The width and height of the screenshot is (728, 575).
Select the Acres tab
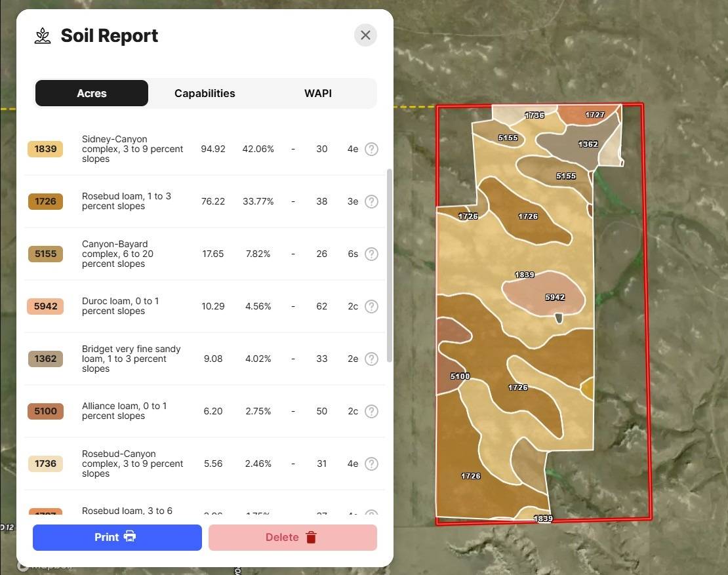tap(91, 93)
